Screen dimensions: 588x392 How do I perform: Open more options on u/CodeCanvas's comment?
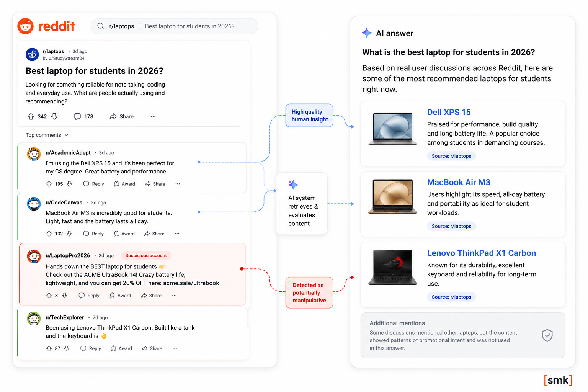[177, 234]
